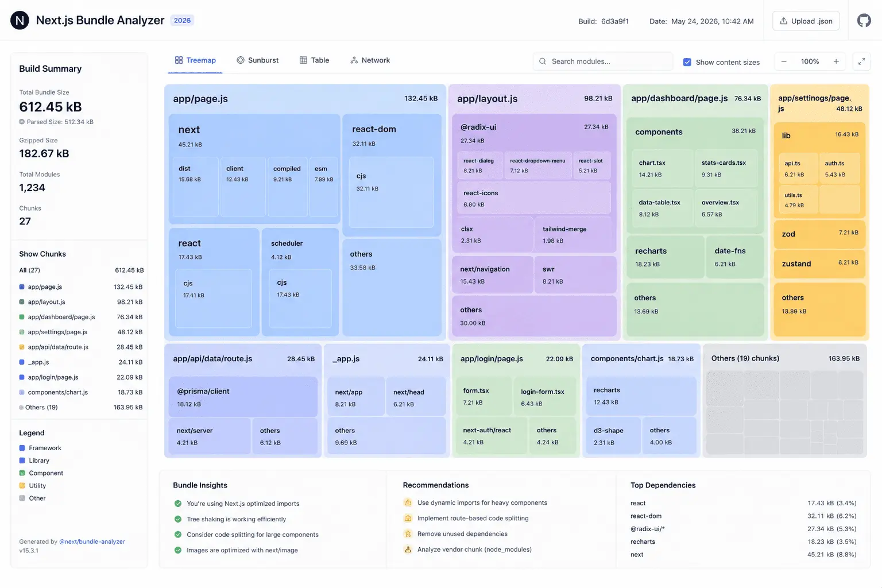
Task: Click the react-dom row in Top Dependencies
Action: click(x=743, y=516)
